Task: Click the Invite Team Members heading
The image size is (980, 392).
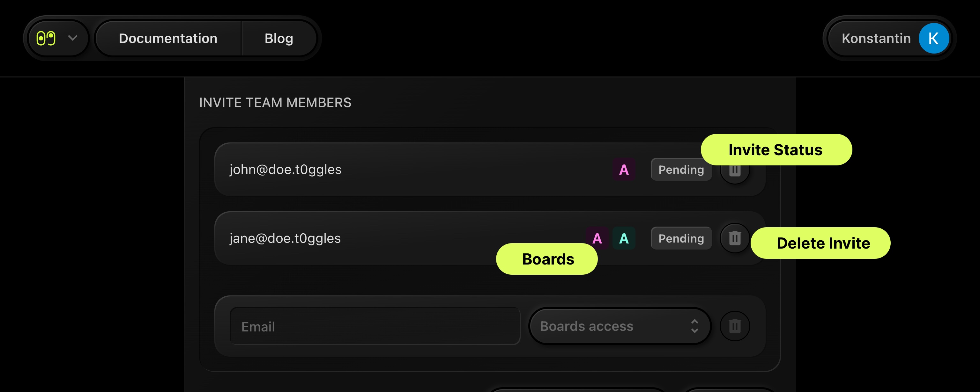Action: pyautogui.click(x=275, y=103)
